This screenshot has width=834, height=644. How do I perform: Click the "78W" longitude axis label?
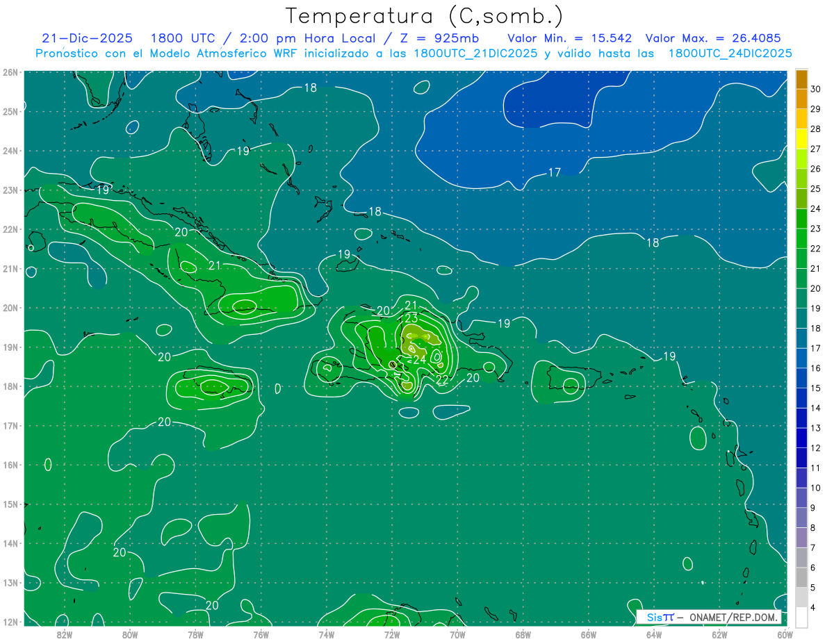pos(195,634)
